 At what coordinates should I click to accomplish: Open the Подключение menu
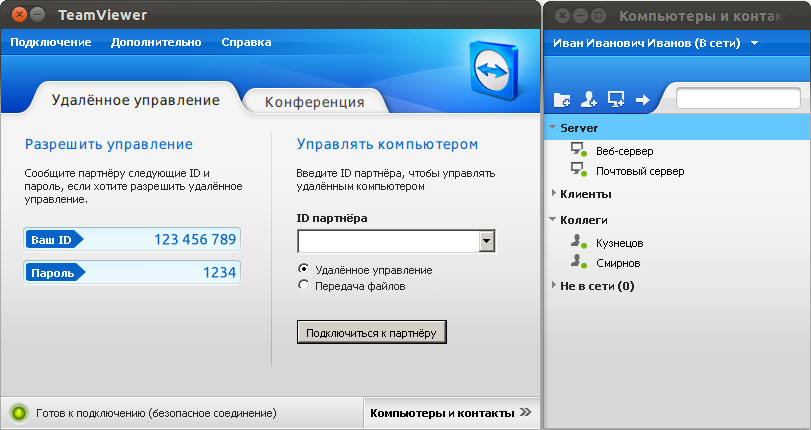[51, 42]
